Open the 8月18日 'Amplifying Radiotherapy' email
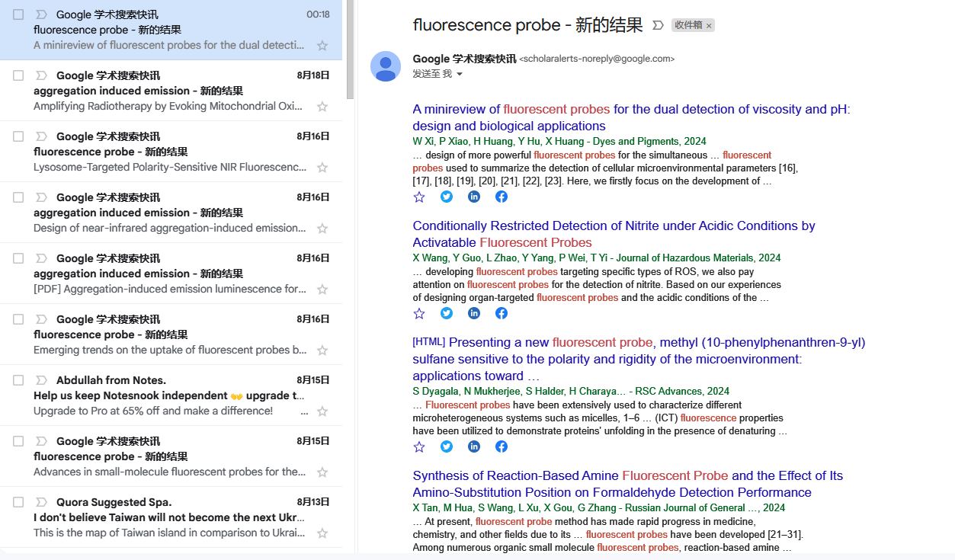955x560 pixels. [171, 91]
